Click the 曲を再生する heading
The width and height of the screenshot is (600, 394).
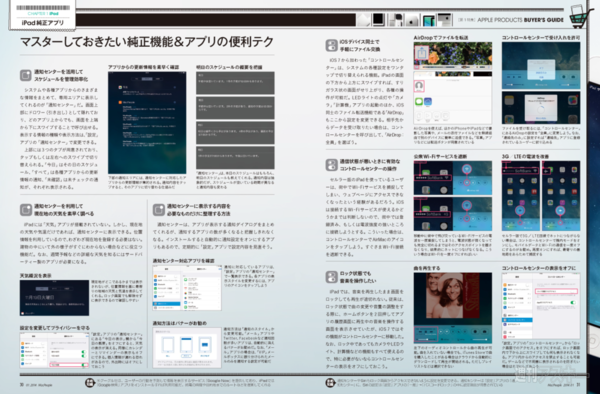427,268
